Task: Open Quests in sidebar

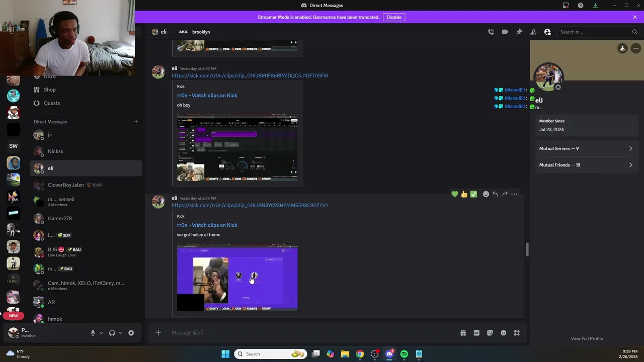Action: pos(86,103)
